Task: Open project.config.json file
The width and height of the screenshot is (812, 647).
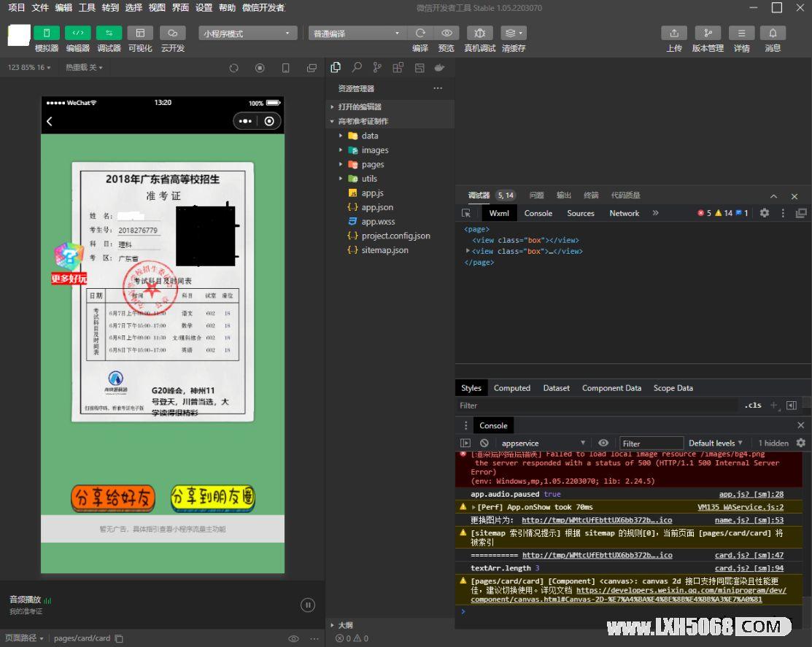Action: click(390, 236)
